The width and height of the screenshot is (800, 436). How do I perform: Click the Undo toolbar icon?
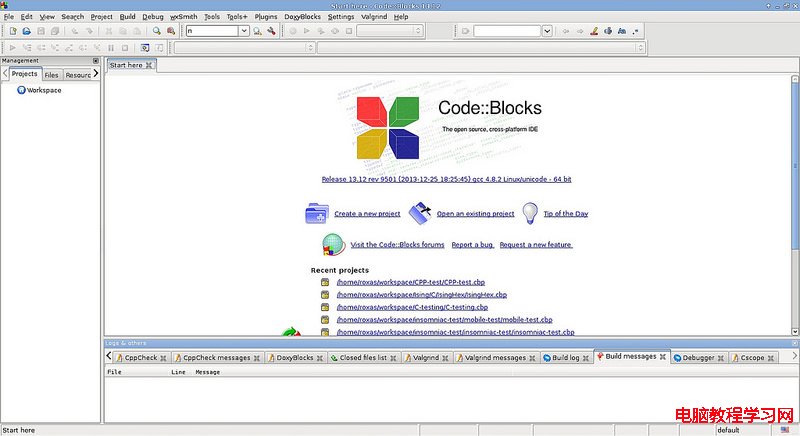(74, 31)
